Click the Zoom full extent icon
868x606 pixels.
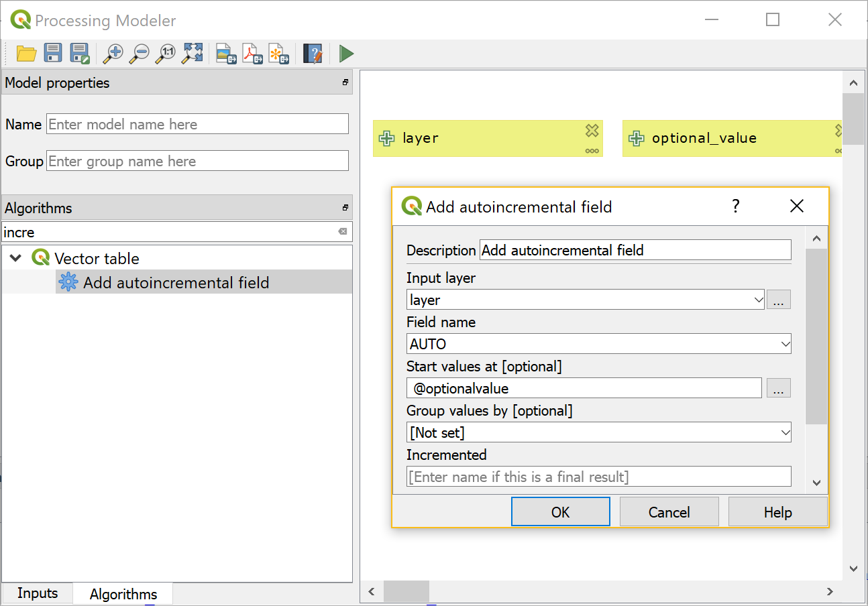193,54
